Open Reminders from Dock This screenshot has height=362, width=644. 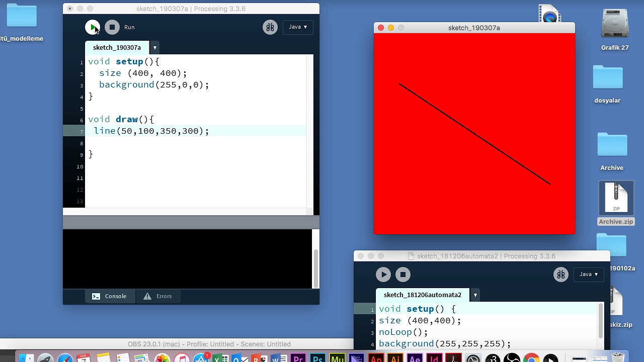click(x=123, y=357)
